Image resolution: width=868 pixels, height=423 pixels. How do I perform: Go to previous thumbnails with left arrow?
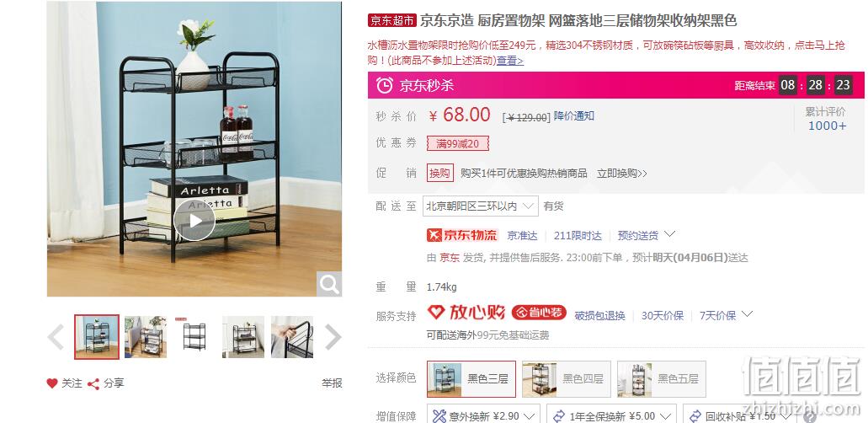(x=56, y=337)
